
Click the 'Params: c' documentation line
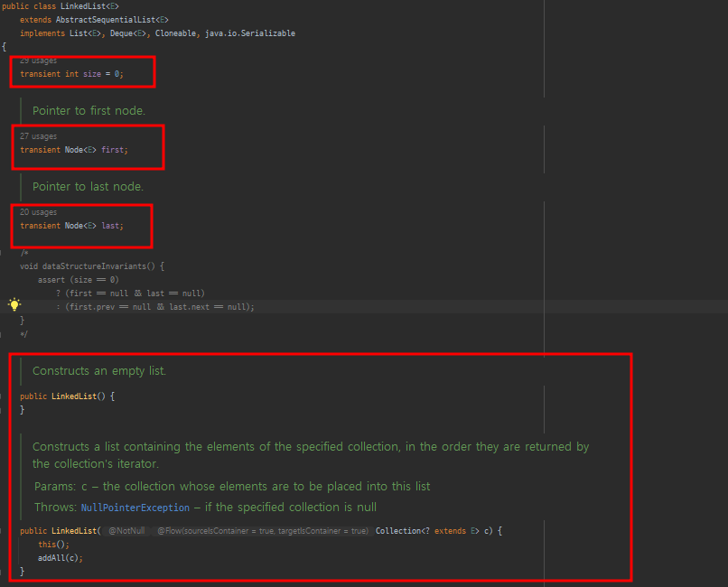coord(232,486)
